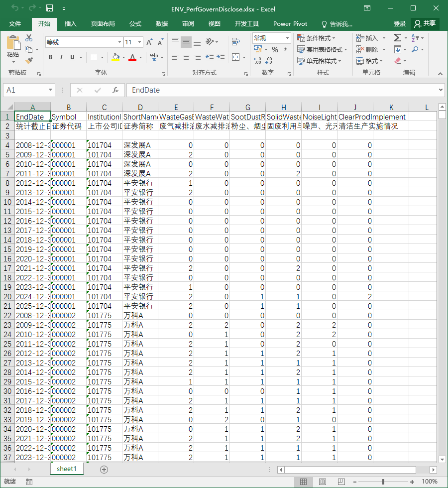Apply the Merge and Center icon
The height and width of the screenshot is (488, 448).
(x=236, y=57)
